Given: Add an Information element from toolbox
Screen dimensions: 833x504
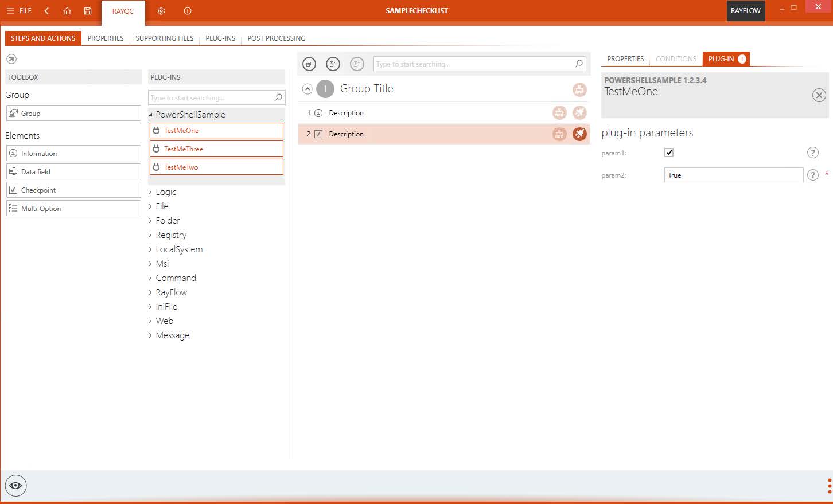Looking at the screenshot, I should coord(73,153).
